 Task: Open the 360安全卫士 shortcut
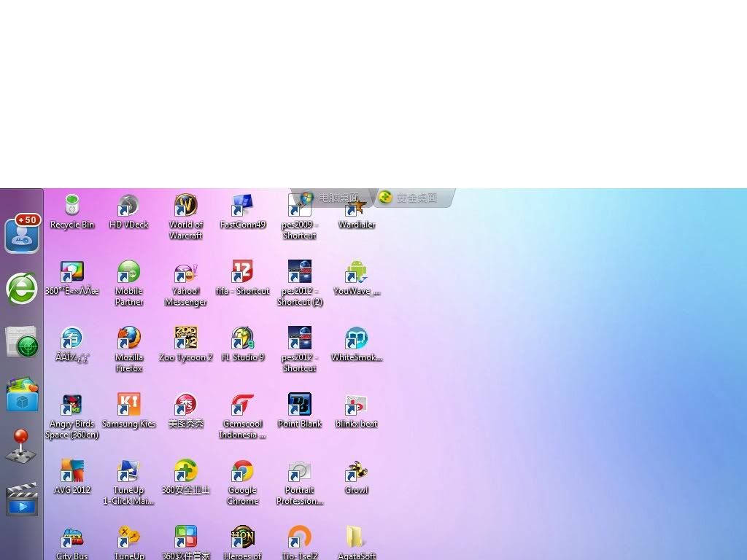point(186,471)
